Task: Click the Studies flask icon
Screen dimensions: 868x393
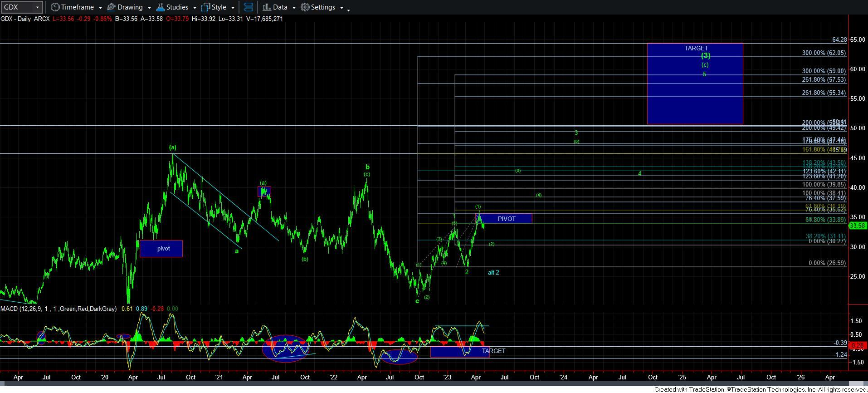Action: 160,7
